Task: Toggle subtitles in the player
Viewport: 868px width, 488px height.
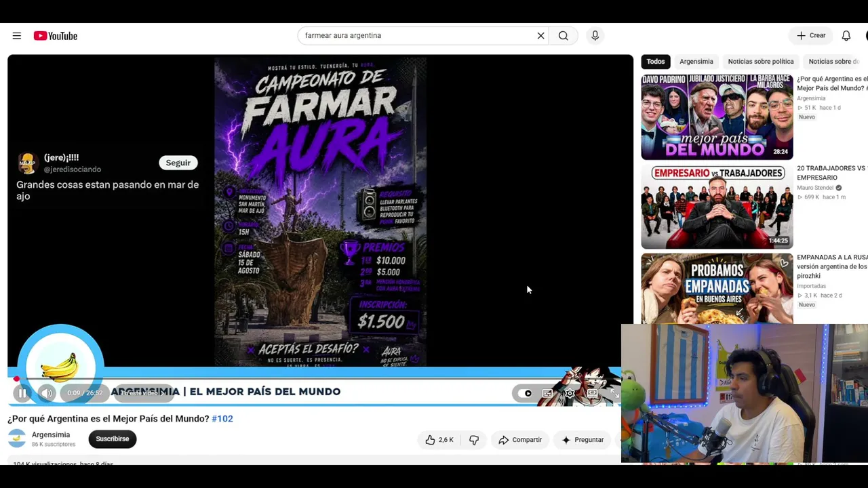Action: point(547,393)
